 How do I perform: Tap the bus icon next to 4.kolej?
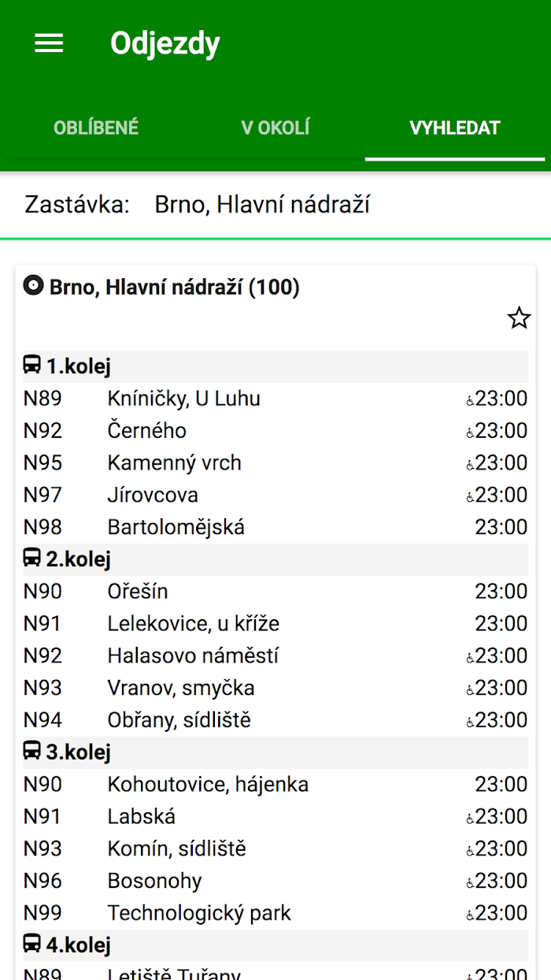click(x=32, y=944)
